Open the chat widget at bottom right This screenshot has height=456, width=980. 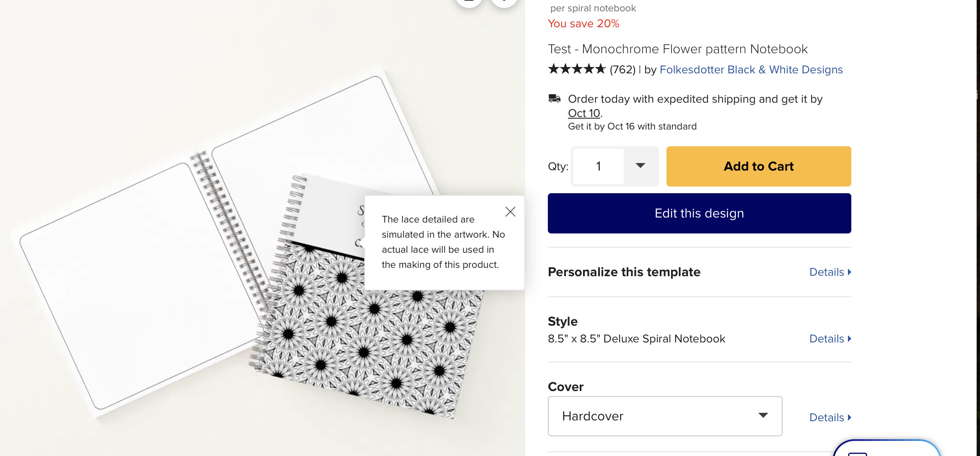(887, 448)
